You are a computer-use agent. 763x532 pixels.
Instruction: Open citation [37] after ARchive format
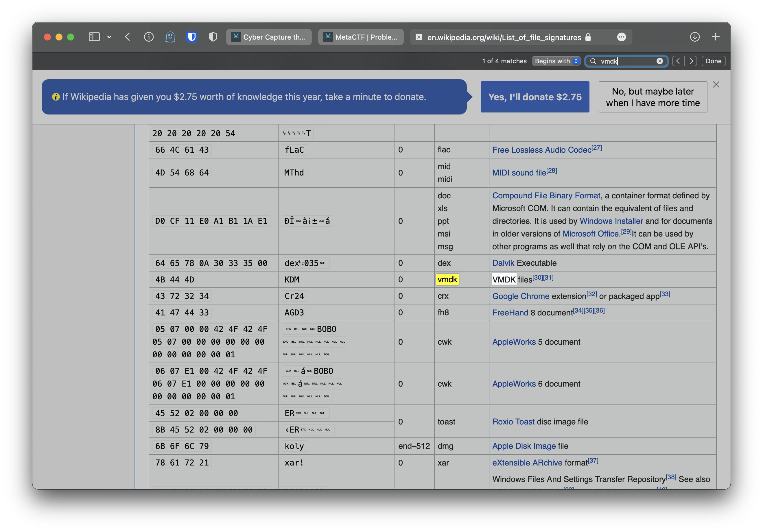click(593, 461)
